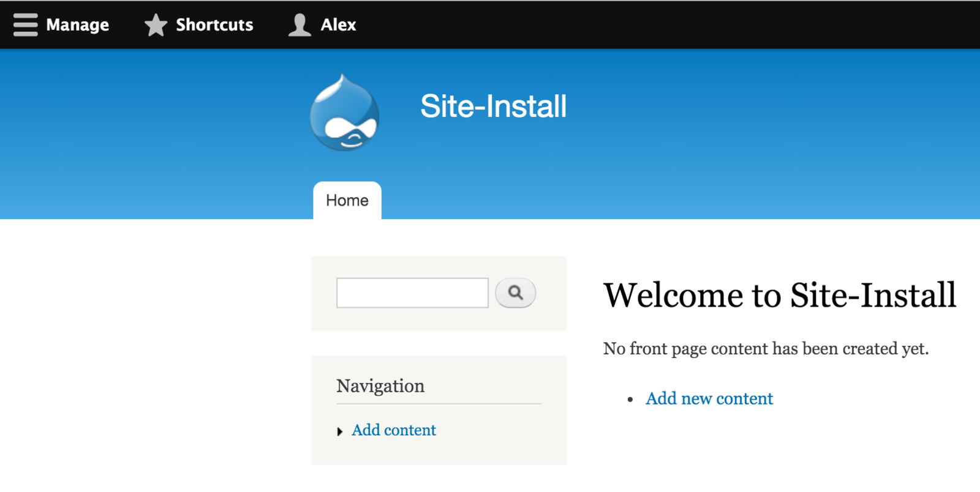
Task: Click the Drupal drop logo
Action: pos(344,112)
